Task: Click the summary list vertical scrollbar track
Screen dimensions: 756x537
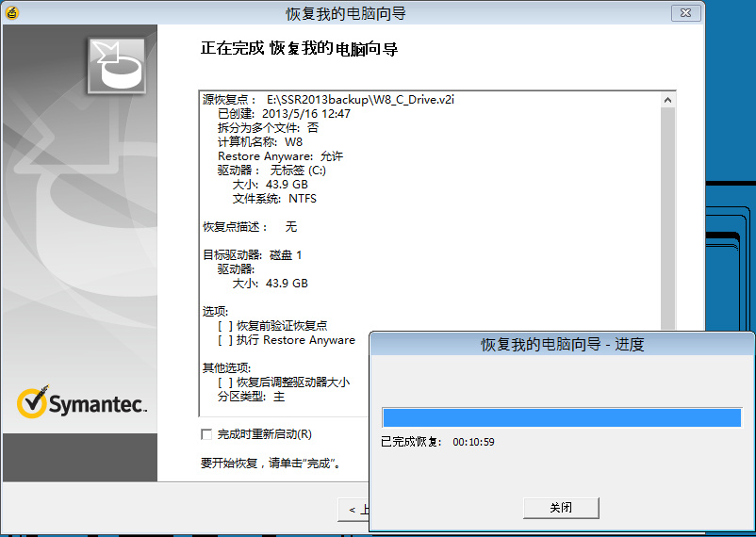Action: click(x=667, y=219)
